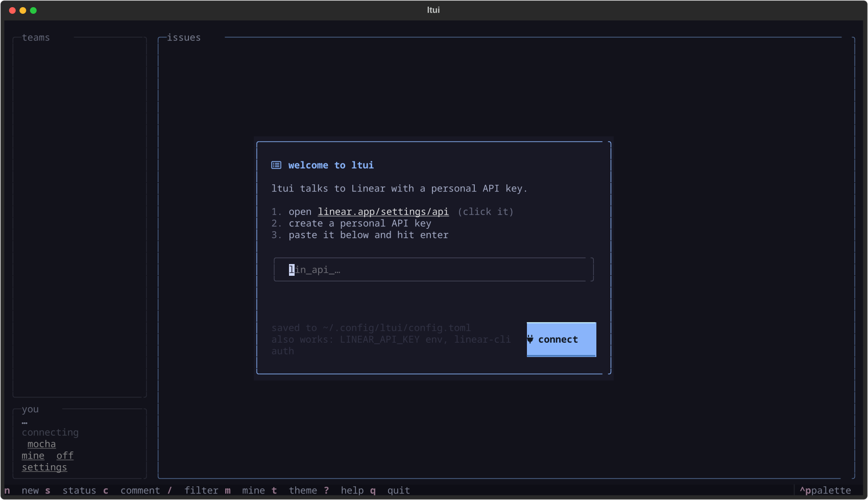The width and height of the screenshot is (868, 500).
Task: Click the plug icon on connect button
Action: click(x=530, y=339)
